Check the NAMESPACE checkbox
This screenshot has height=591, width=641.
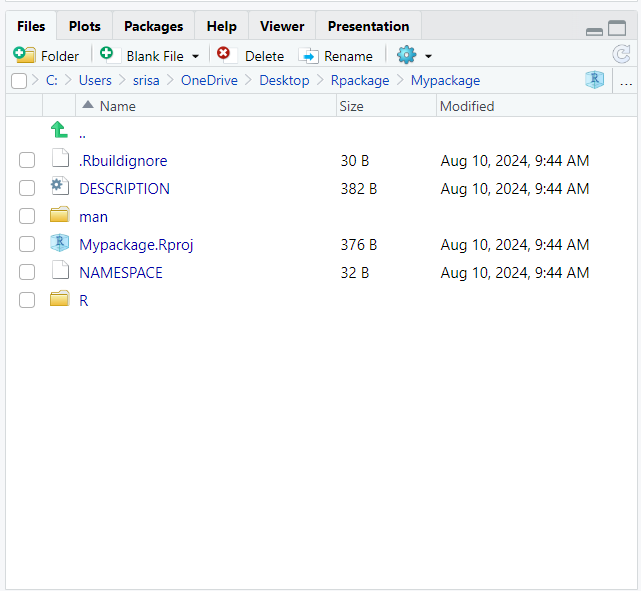click(27, 272)
